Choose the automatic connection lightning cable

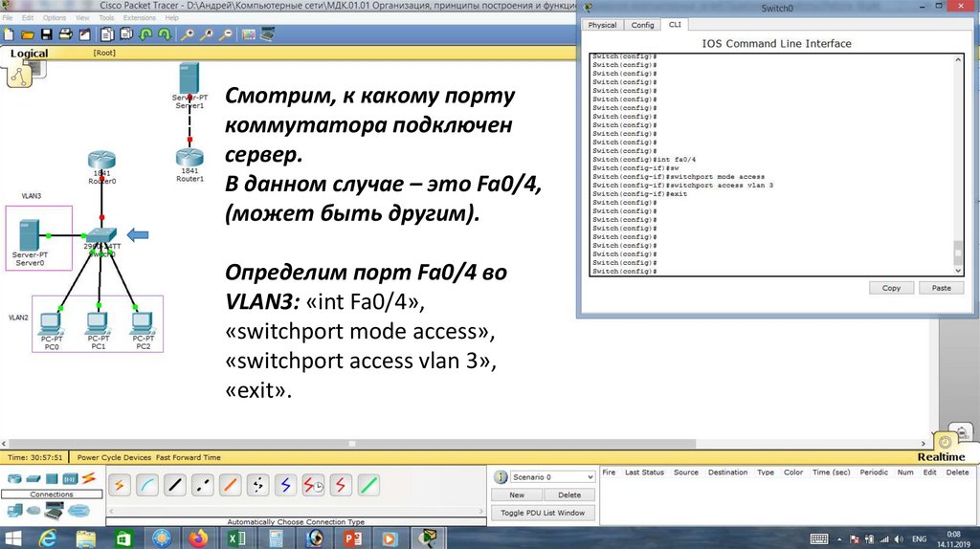(x=120, y=485)
